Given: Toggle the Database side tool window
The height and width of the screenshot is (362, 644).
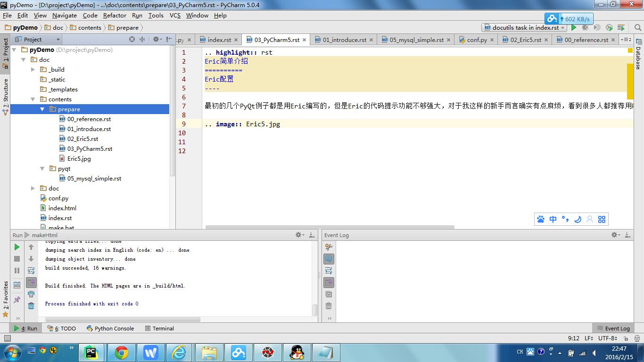Looking at the screenshot, I should point(638,55).
